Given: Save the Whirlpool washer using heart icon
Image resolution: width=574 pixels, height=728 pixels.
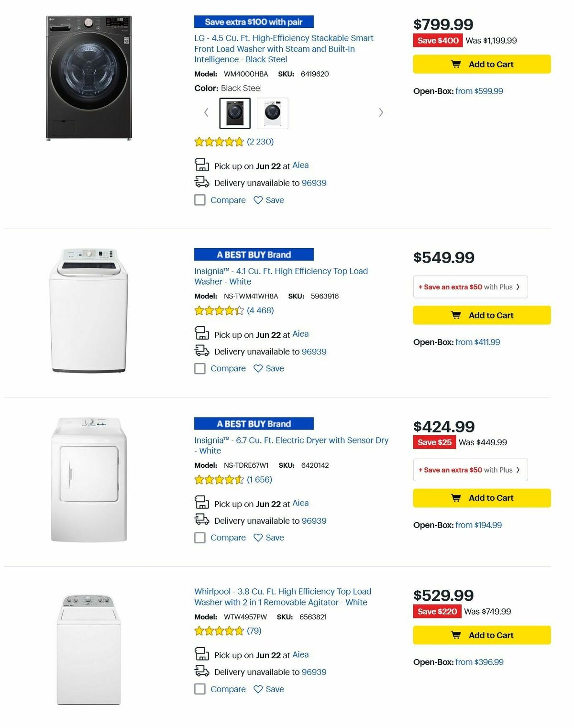Looking at the screenshot, I should tap(258, 689).
